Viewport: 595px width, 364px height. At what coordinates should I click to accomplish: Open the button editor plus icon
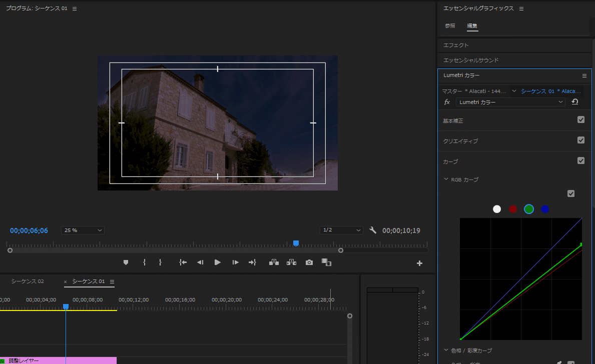pyautogui.click(x=419, y=263)
